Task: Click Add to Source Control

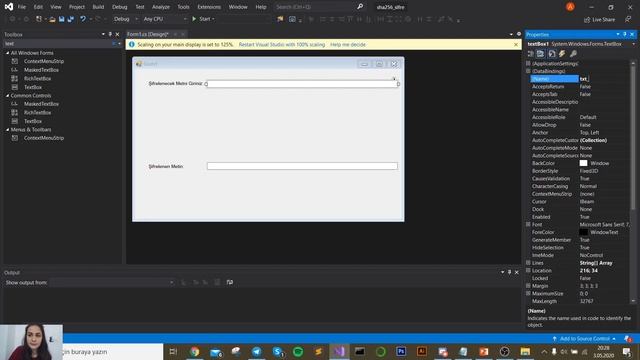Action: click(x=584, y=339)
